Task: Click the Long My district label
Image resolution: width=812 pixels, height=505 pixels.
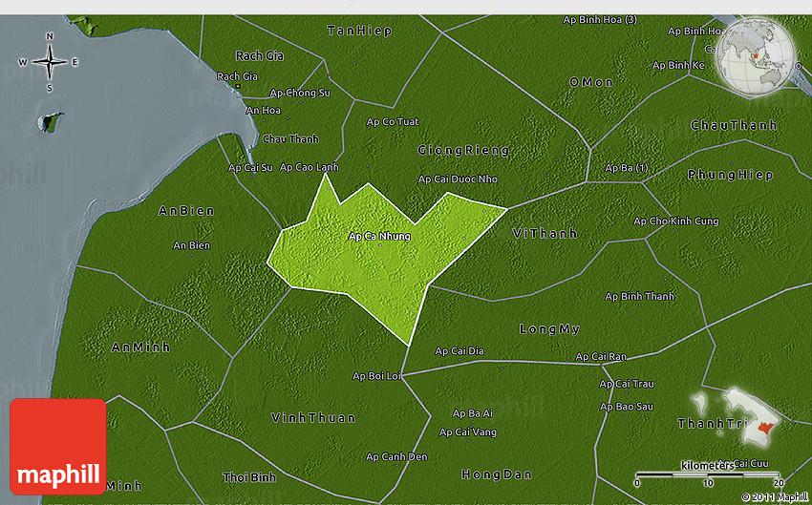Action: coord(549,329)
